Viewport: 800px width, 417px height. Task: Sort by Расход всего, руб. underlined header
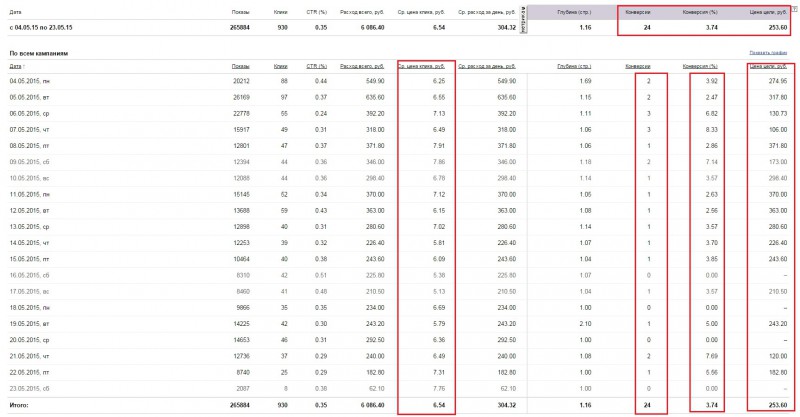(x=362, y=66)
